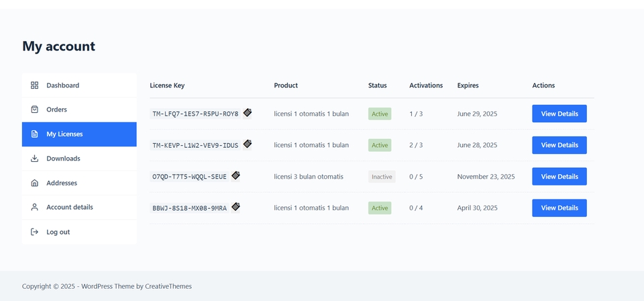This screenshot has height=301, width=644.
Task: Click Active badge in the TM-LFQ7 row
Action: pos(380,114)
